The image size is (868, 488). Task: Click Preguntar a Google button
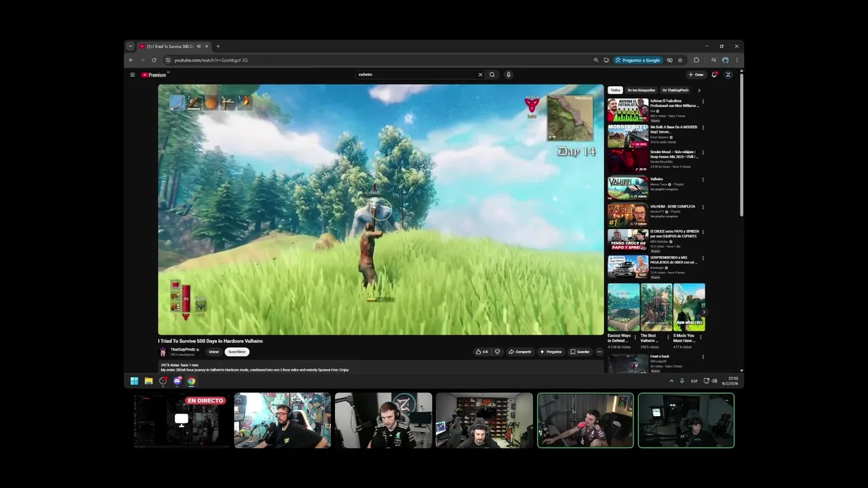click(x=638, y=60)
